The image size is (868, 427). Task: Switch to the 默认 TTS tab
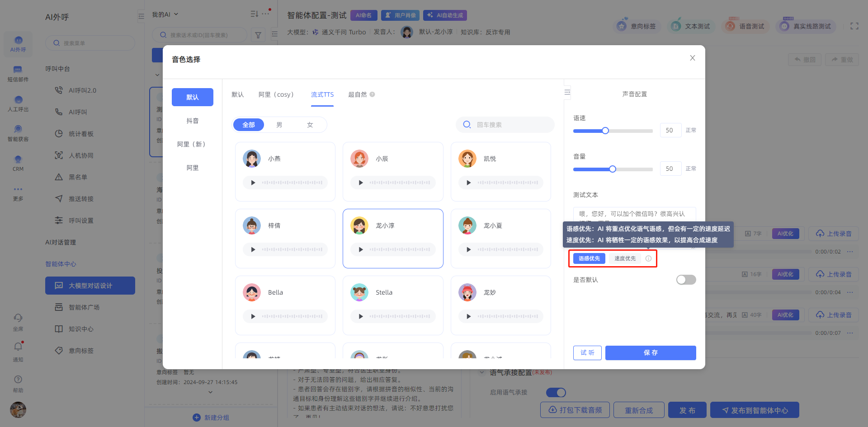pos(237,94)
